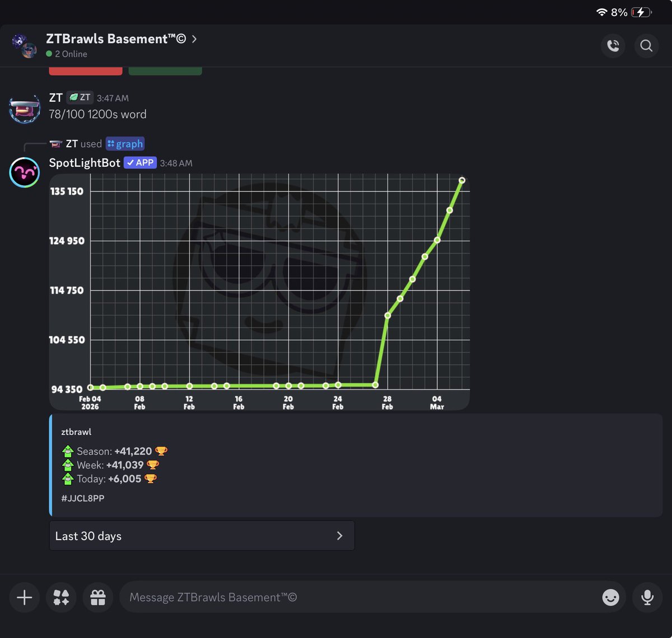The image size is (672, 638).
Task: Open the ZTBrawls Basement group avatar
Action: pyautogui.click(x=24, y=46)
